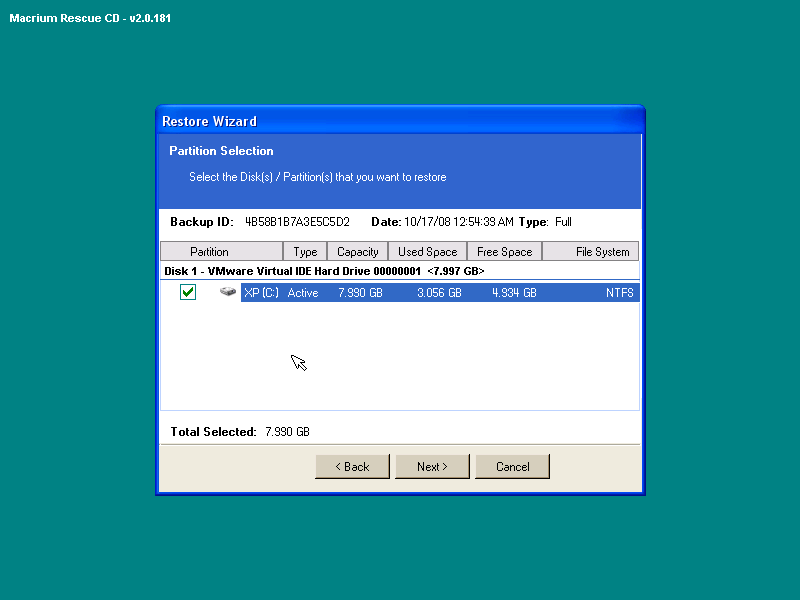Sort by the Type column header

pyautogui.click(x=305, y=252)
